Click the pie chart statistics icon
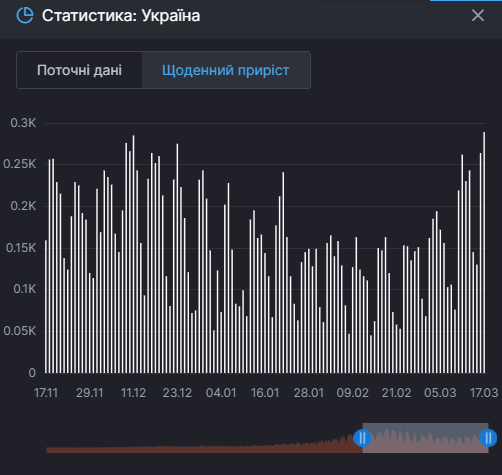This screenshot has height=475, width=502. [25, 15]
